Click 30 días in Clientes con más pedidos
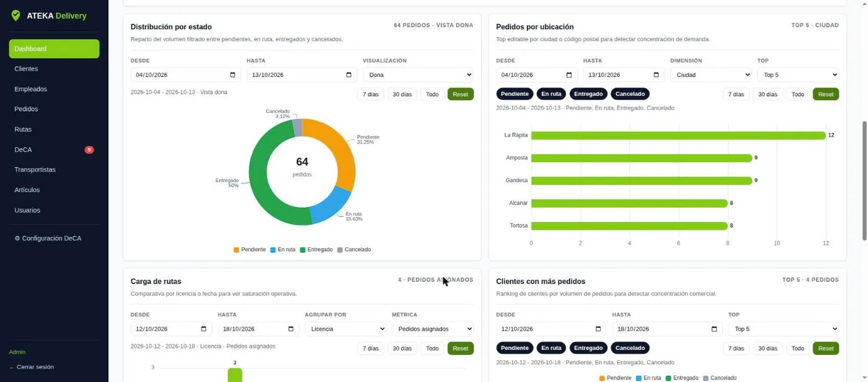The width and height of the screenshot is (868, 382). pos(768,349)
